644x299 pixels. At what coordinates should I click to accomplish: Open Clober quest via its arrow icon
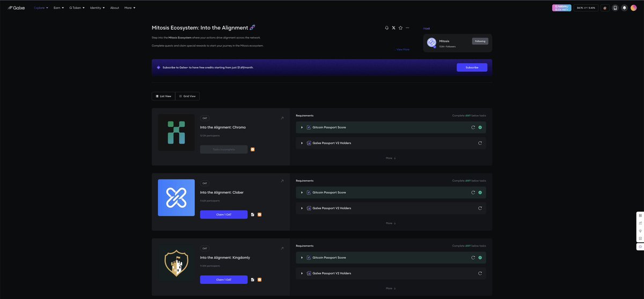tap(282, 181)
